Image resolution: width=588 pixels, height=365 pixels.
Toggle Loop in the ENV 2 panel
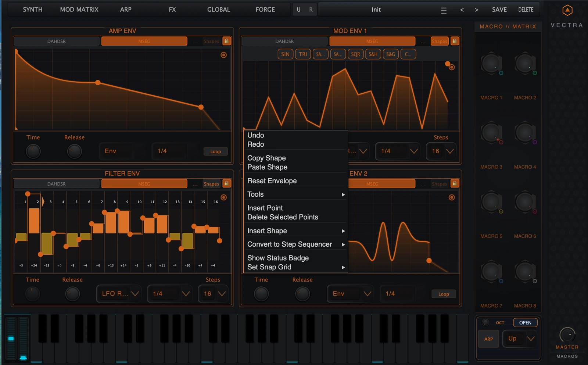click(444, 294)
